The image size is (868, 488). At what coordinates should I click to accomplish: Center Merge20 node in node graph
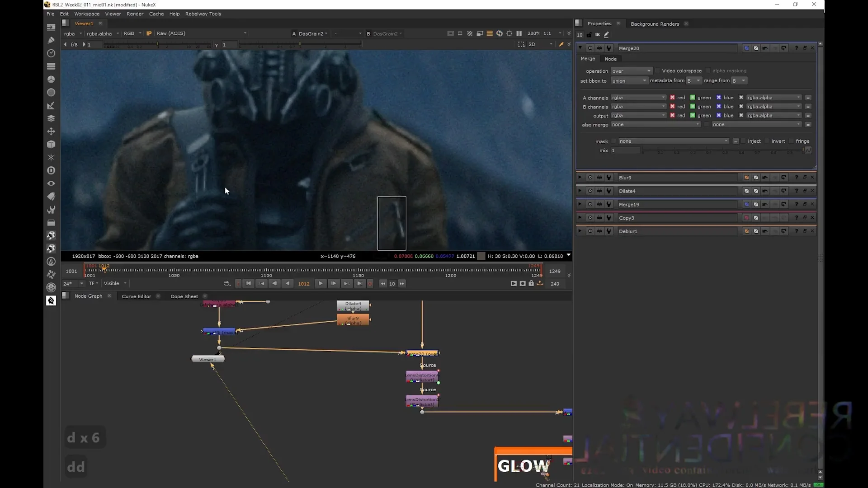[590, 48]
